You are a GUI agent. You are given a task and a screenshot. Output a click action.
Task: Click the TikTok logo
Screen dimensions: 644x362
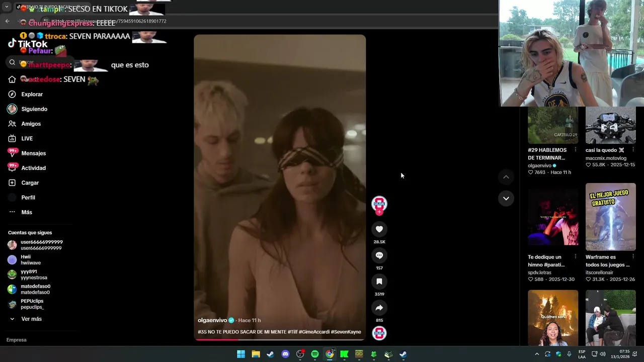click(28, 44)
